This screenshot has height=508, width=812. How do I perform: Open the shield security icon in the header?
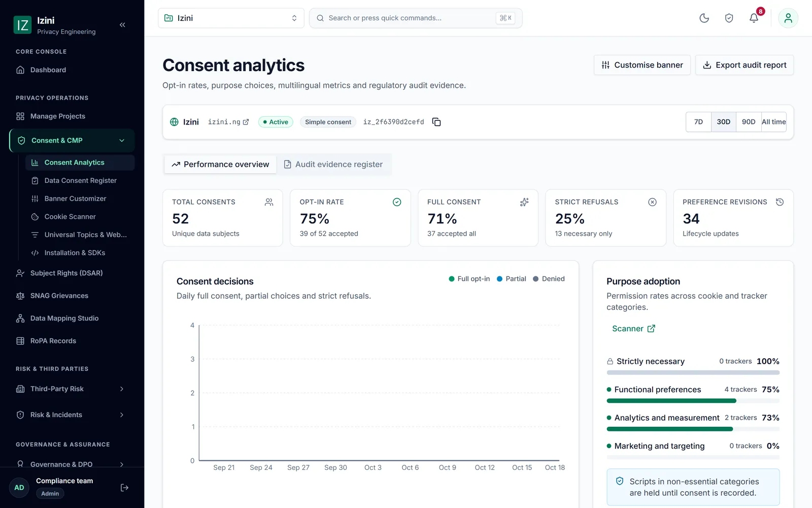point(729,18)
